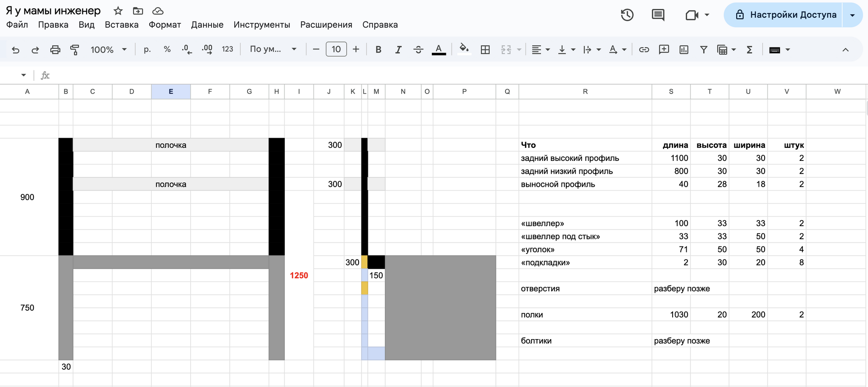The height and width of the screenshot is (387, 868).
Task: Open the 100% zoom dropdown
Action: [108, 50]
